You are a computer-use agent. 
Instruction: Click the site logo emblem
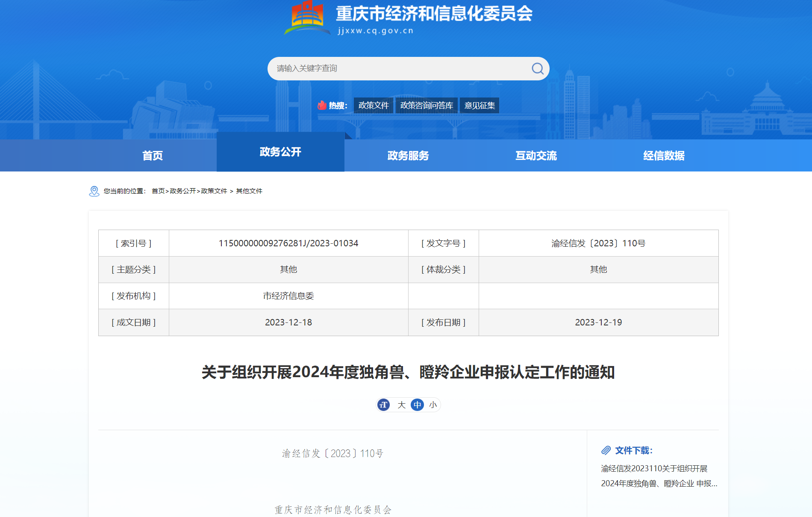pos(307,18)
